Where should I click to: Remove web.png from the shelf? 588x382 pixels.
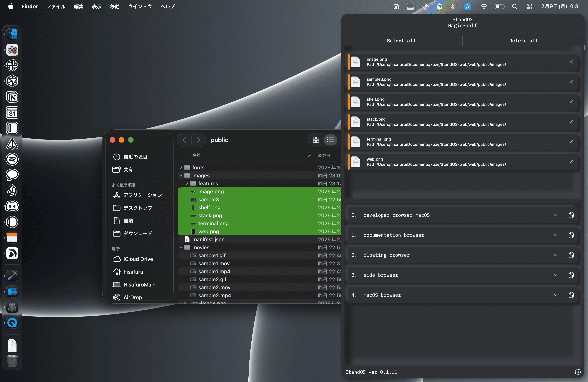coord(571,162)
